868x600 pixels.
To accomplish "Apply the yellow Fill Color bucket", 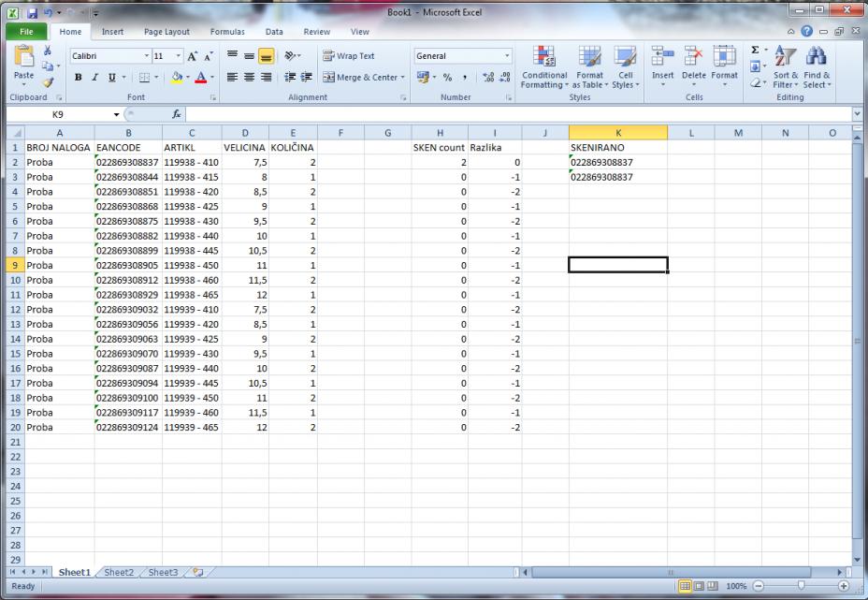I will pos(177,77).
